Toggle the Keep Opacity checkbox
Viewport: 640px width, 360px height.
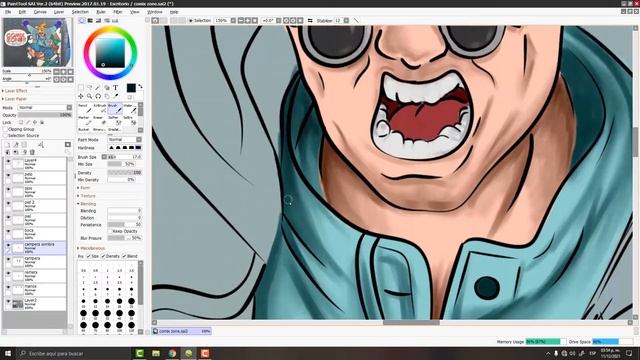(x=110, y=231)
